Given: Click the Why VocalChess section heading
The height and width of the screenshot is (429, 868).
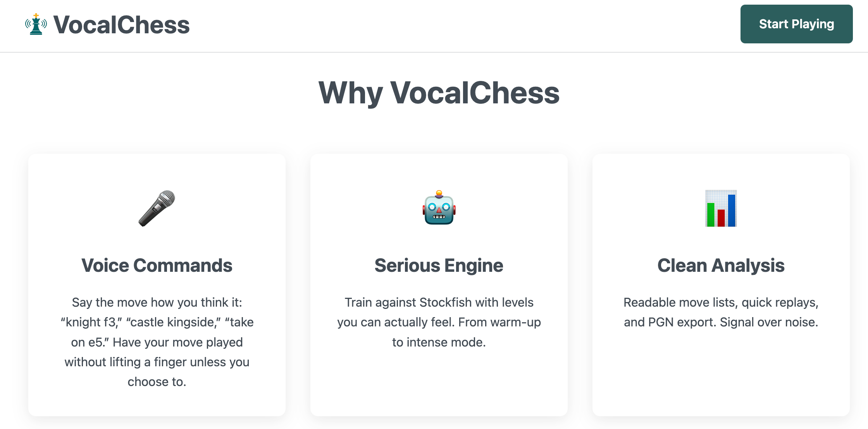Looking at the screenshot, I should [x=439, y=93].
